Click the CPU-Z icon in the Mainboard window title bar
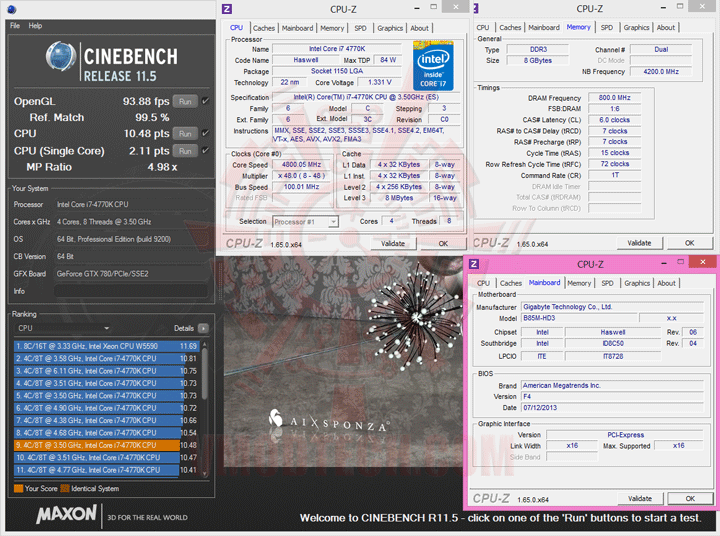720x536 pixels. 474,264
